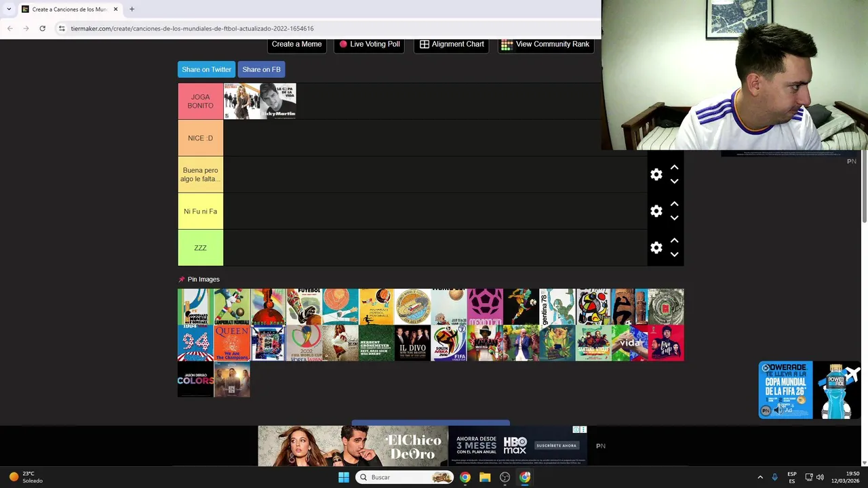Click the taskbar Buscar search box
This screenshot has width=868, height=488.
pos(404,477)
